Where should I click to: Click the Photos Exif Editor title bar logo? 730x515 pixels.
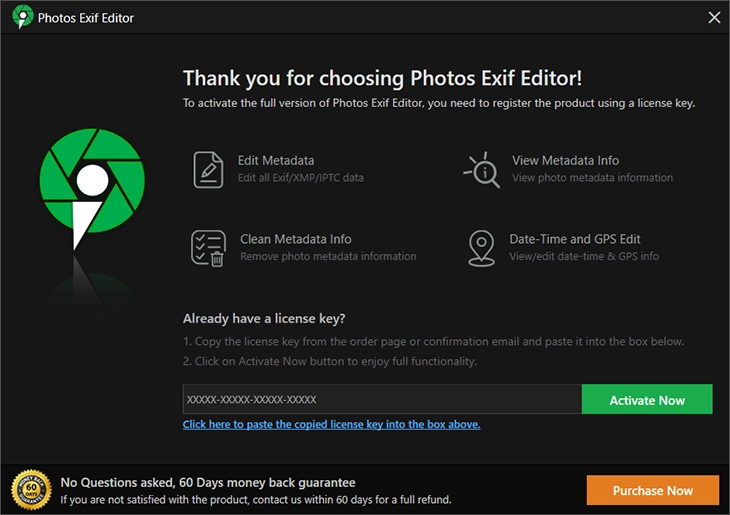[x=21, y=18]
